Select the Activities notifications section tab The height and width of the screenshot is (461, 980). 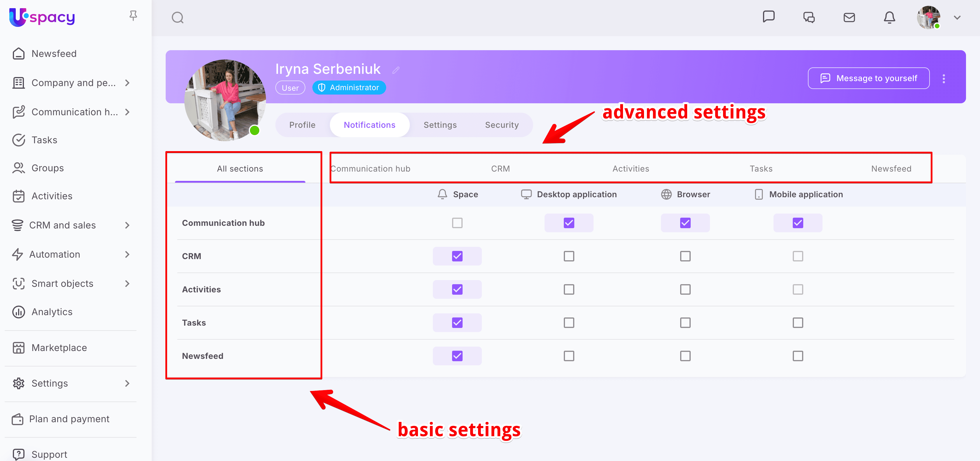coord(630,169)
